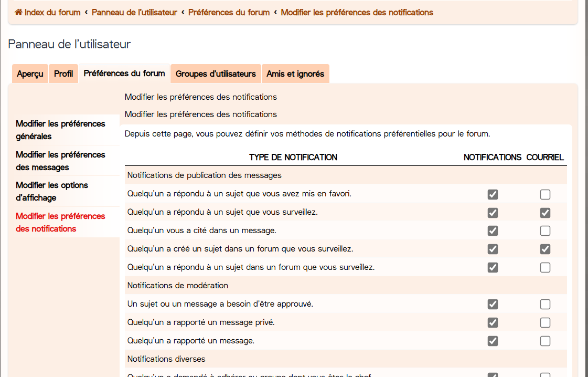Select Modifier les options d'affichage

[x=52, y=192]
